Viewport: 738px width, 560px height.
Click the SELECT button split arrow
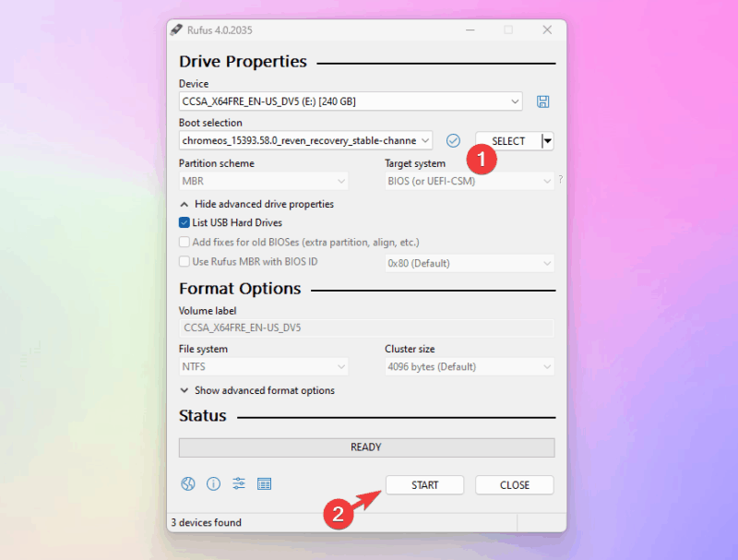pos(547,141)
